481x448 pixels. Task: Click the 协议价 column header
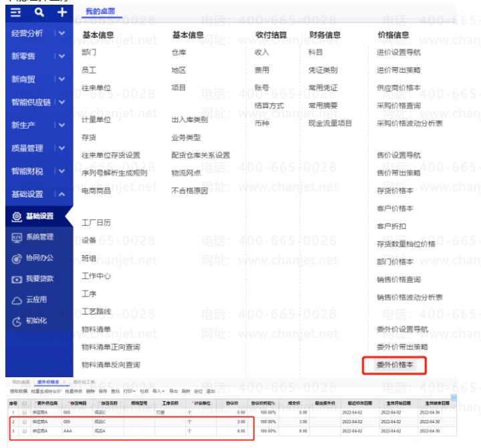pyautogui.click(x=232, y=403)
